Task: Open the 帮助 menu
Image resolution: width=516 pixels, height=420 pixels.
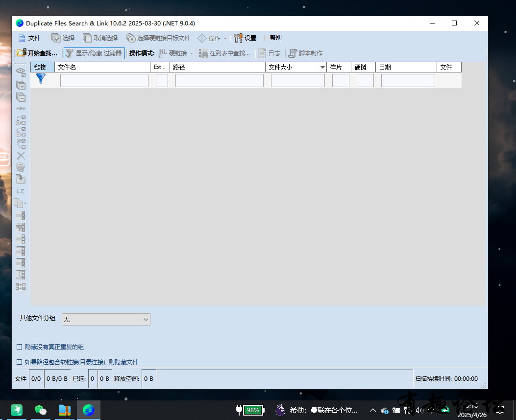Action: pyautogui.click(x=276, y=38)
